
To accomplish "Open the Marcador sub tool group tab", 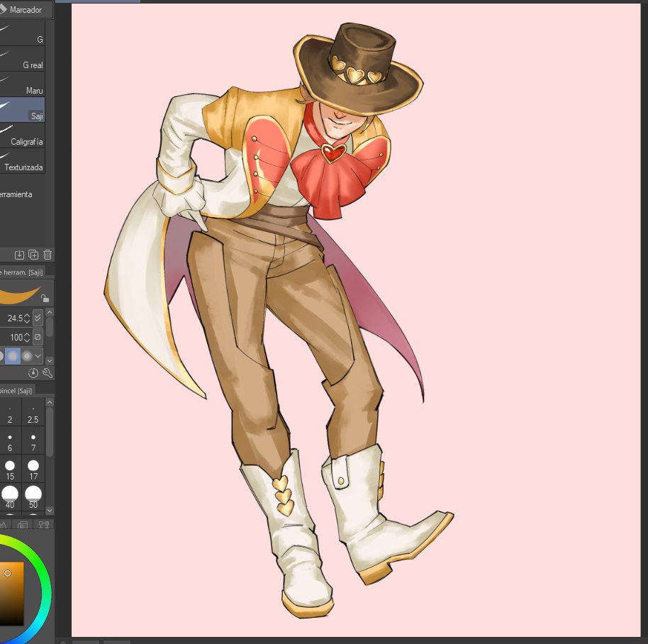I will pyautogui.click(x=26, y=9).
